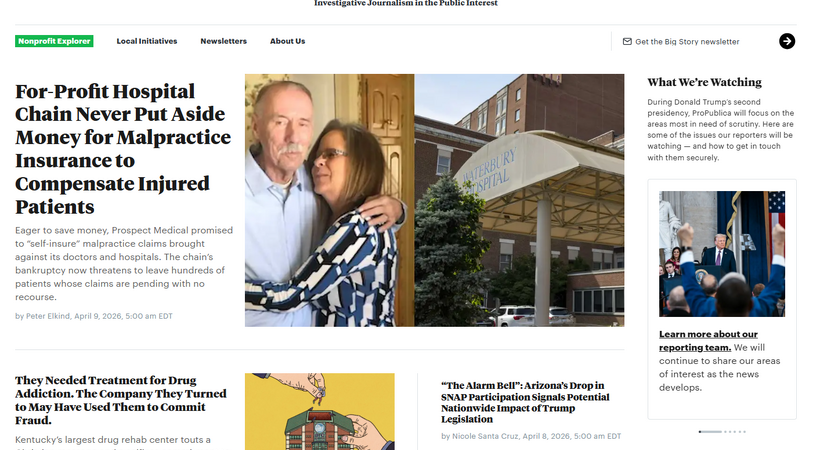Click Get the Big Story newsletter field

point(687,41)
